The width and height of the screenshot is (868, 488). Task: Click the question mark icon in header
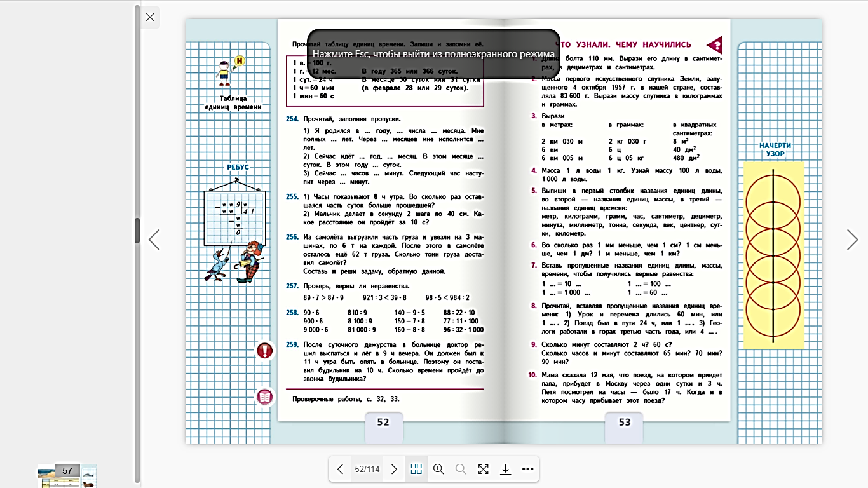[x=715, y=45]
